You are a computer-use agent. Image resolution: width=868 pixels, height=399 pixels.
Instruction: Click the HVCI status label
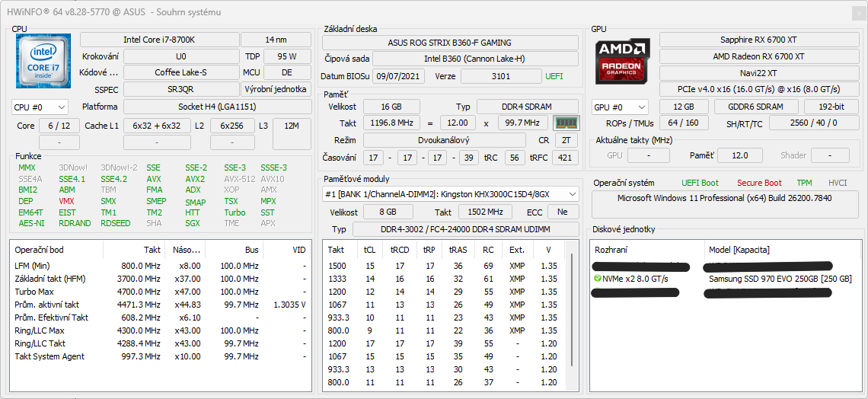pos(838,183)
